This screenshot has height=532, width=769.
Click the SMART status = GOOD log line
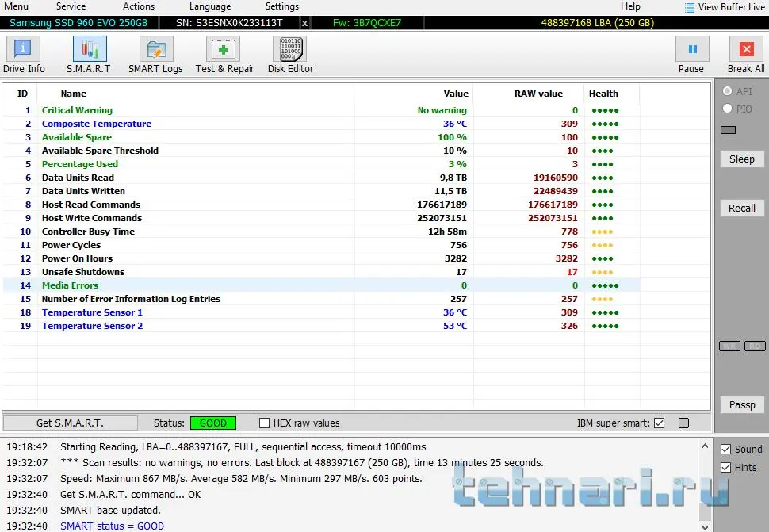(x=112, y=526)
